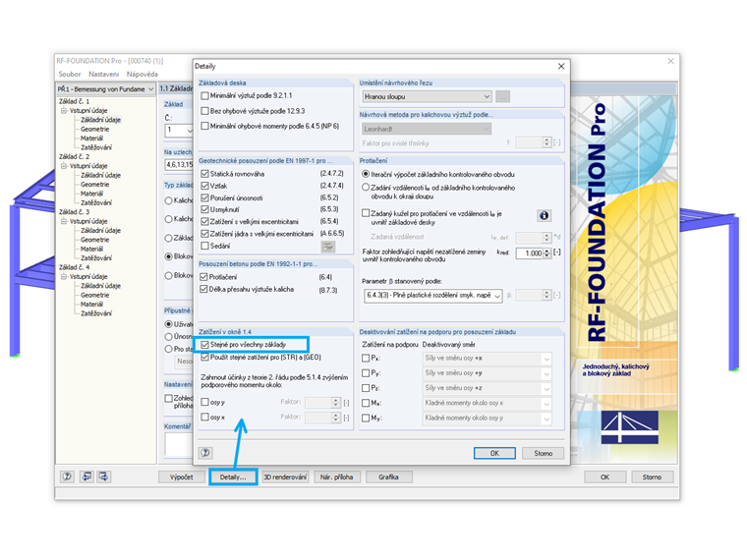747x560 pixels.
Task: Click the next foundation arrow icon
Action: [103, 476]
